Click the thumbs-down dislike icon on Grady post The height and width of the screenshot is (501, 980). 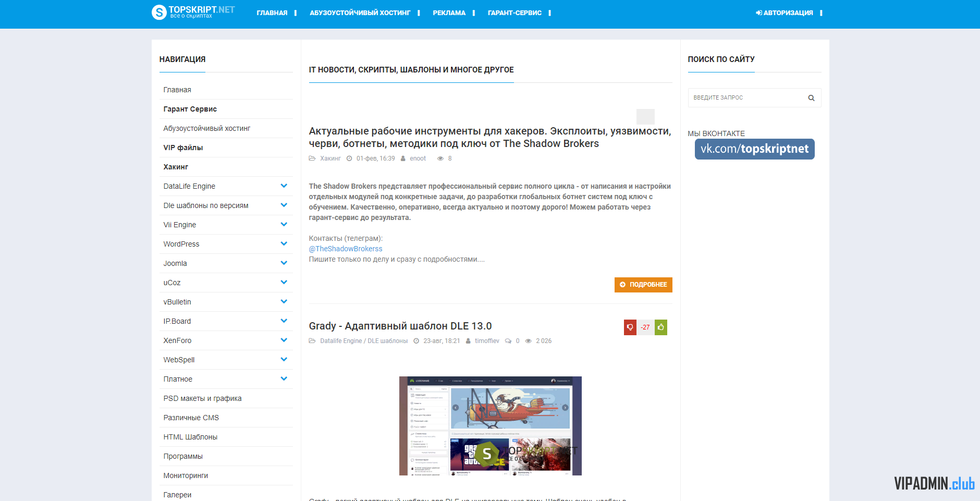pos(630,327)
